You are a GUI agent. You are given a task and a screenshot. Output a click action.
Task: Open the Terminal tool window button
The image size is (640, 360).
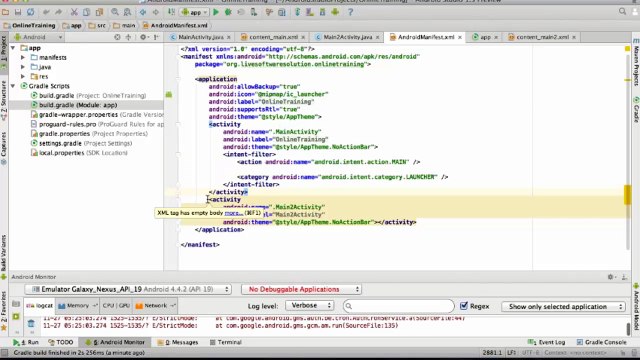click(226, 342)
